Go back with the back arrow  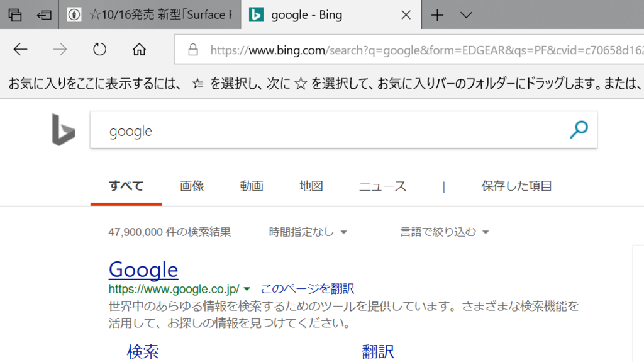pyautogui.click(x=20, y=49)
